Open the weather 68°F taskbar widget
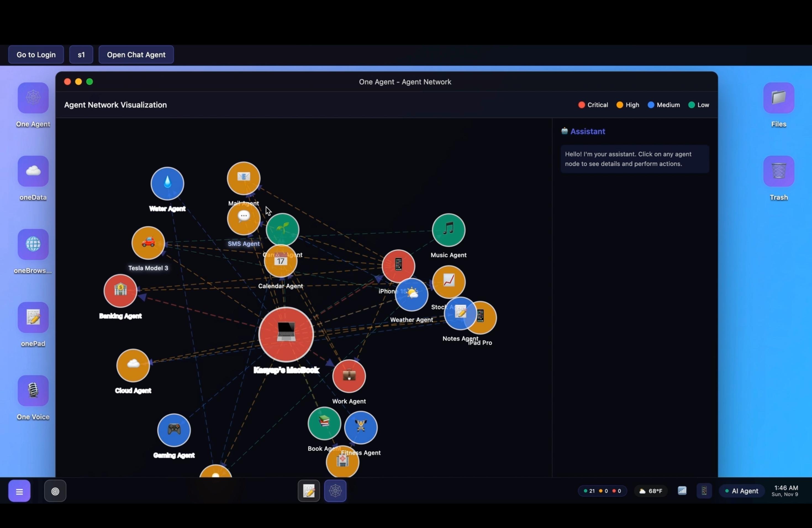Image resolution: width=812 pixels, height=528 pixels. [651, 491]
